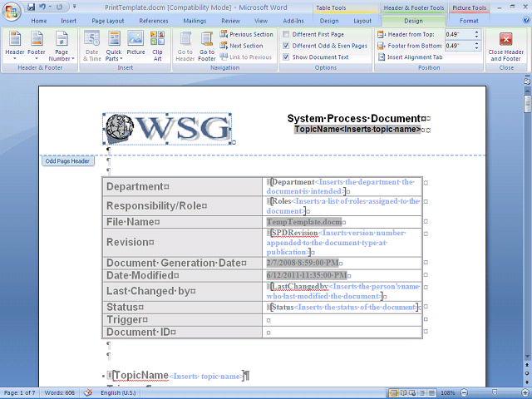
Task: Open the Insert ribbon tab
Action: pyautogui.click(x=68, y=21)
